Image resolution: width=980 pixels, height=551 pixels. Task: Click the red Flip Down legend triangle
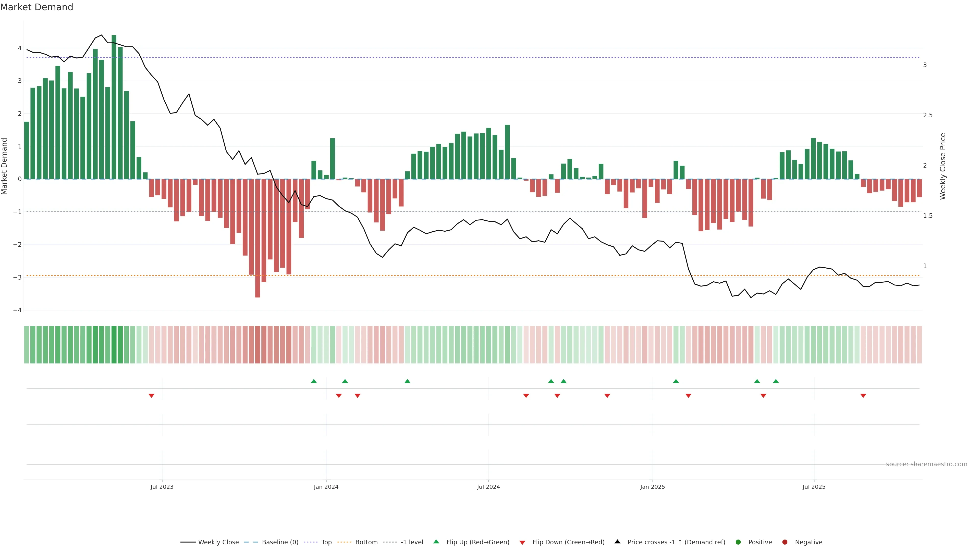coord(522,543)
